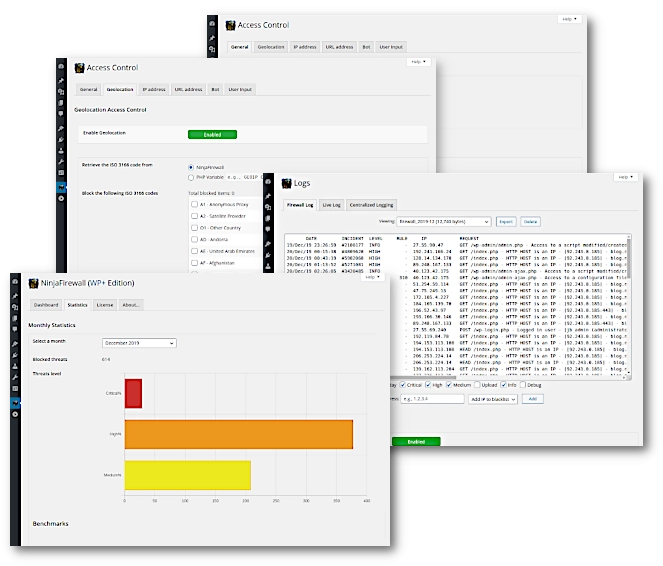Viewport: 663px width, 566px height.
Task: Uncheck Critical log level filter
Action: click(403, 385)
